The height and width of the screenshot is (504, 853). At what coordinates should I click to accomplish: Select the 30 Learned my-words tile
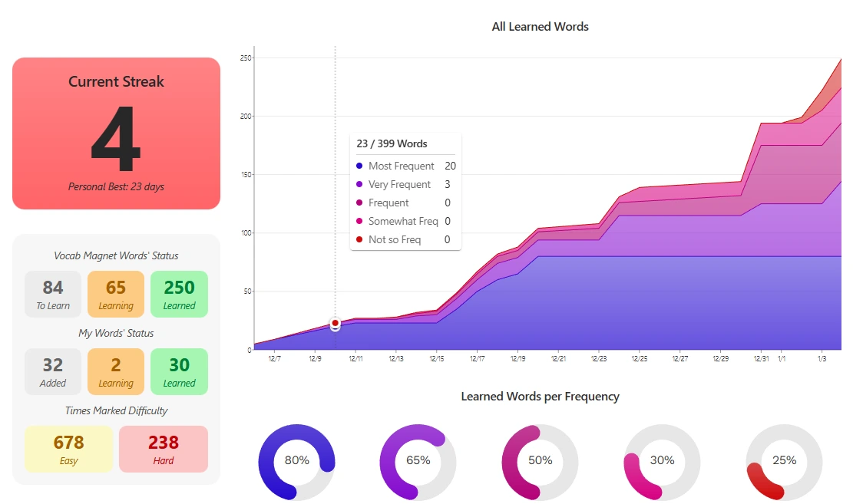179,371
